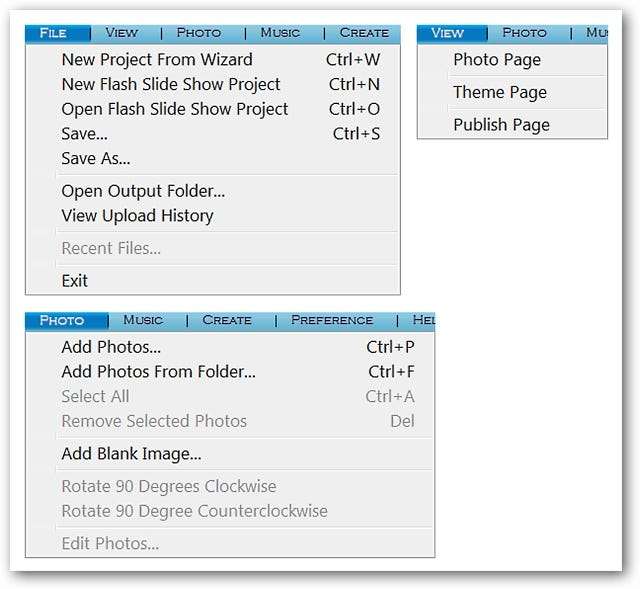This screenshot has height=589, width=640.
Task: Click View Upload History
Action: pyautogui.click(x=137, y=215)
